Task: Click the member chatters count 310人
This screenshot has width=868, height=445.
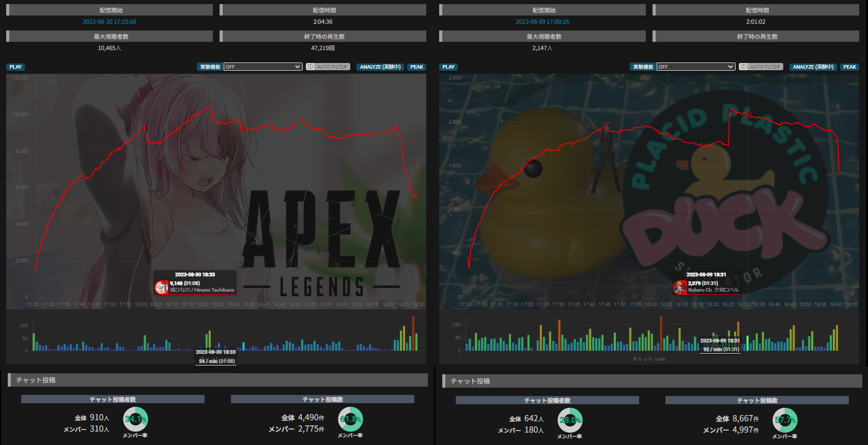Action: 100,429
